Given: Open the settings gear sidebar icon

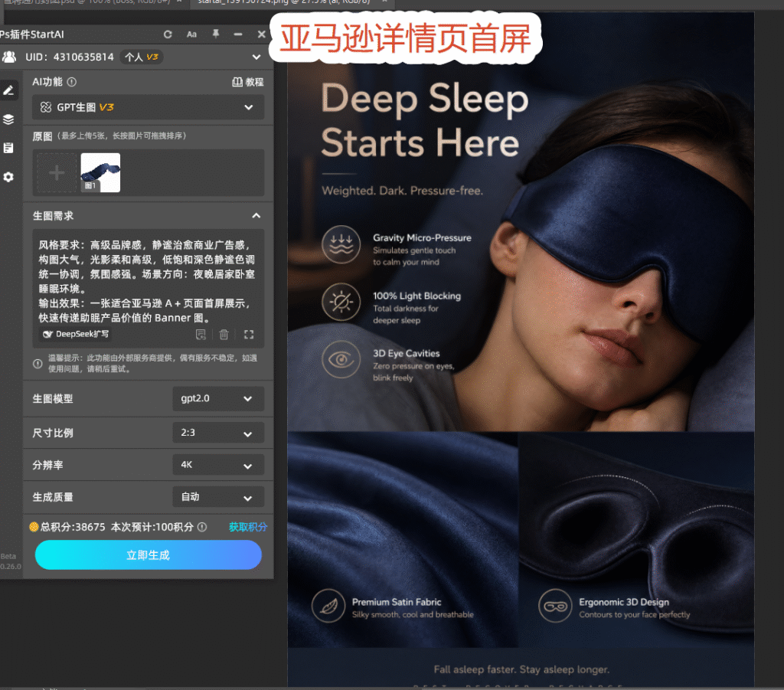Looking at the screenshot, I should pos(8,177).
